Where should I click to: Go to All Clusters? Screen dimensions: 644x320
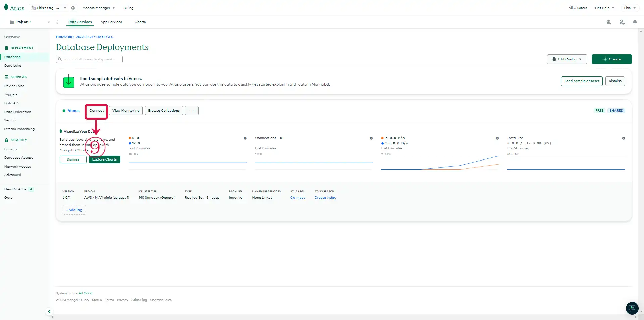(578, 8)
